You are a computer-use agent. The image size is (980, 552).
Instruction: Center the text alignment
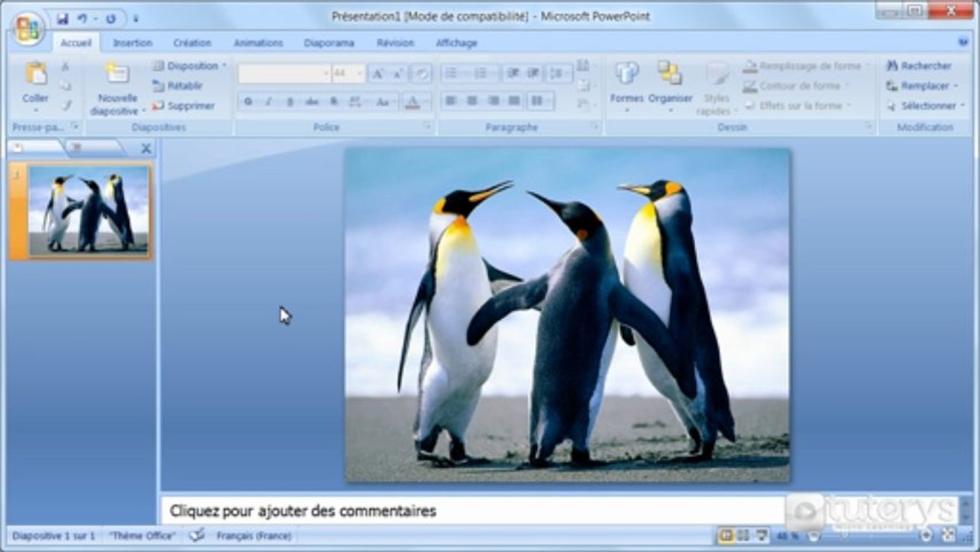[x=472, y=100]
